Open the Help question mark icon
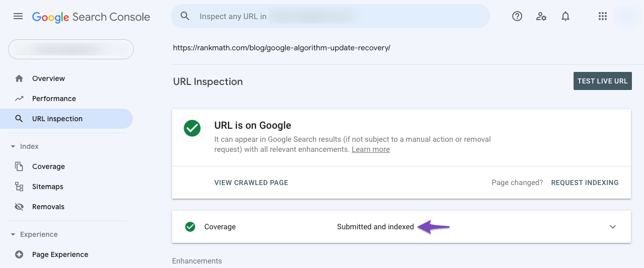The width and height of the screenshot is (644, 268). [x=517, y=16]
